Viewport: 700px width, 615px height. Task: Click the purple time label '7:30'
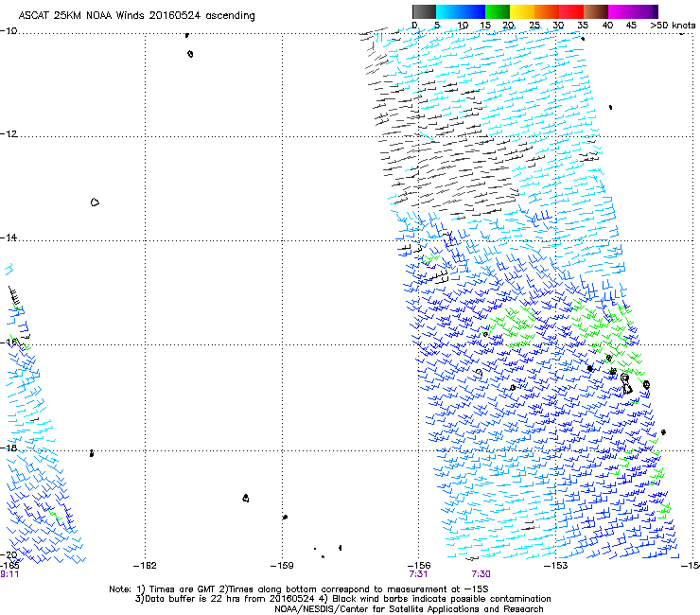coord(481,574)
